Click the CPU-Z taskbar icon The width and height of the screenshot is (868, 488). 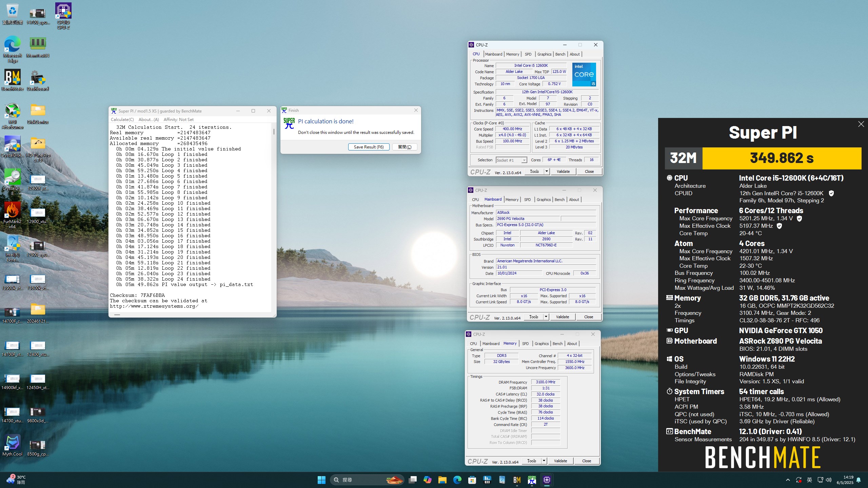point(547,480)
